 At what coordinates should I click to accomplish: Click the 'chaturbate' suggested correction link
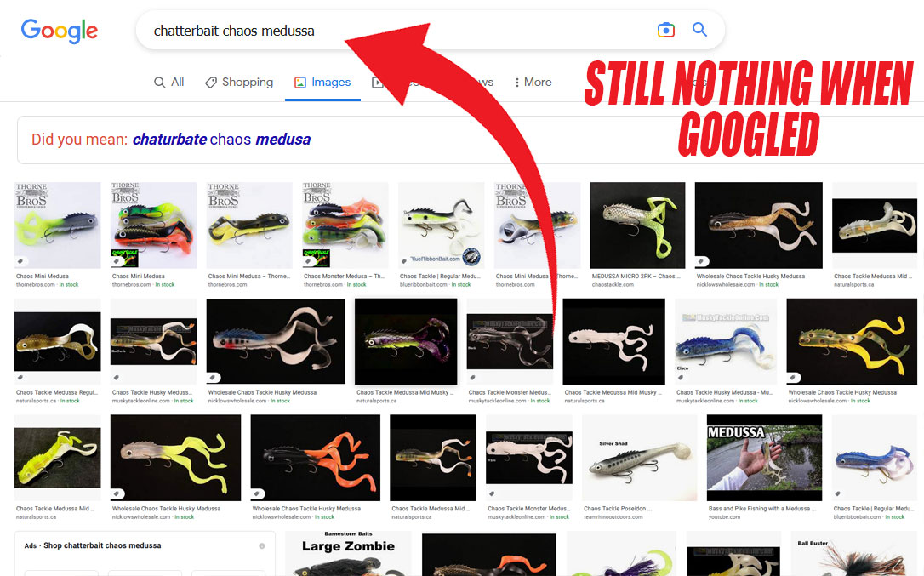coord(169,140)
